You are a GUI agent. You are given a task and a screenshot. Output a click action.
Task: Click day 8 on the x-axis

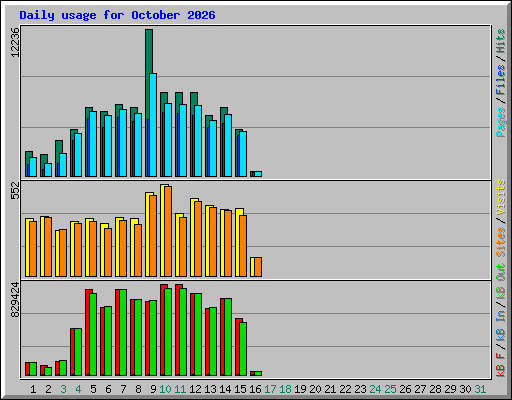tap(138, 389)
